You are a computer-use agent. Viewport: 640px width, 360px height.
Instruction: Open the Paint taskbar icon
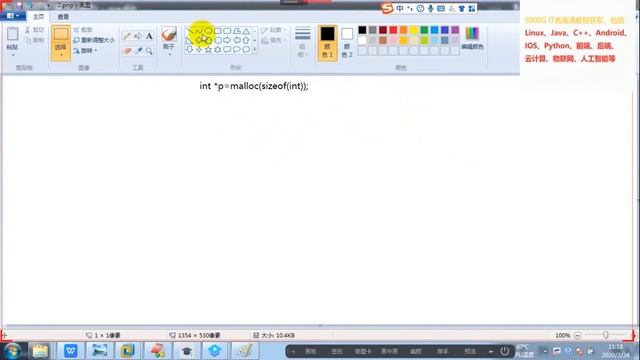point(245,351)
